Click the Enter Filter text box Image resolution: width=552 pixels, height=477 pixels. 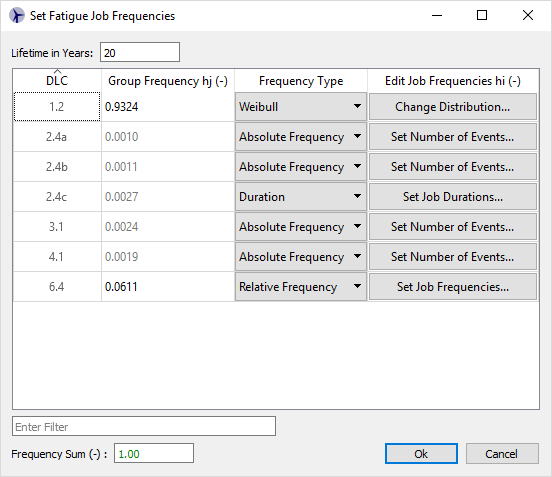(x=144, y=426)
